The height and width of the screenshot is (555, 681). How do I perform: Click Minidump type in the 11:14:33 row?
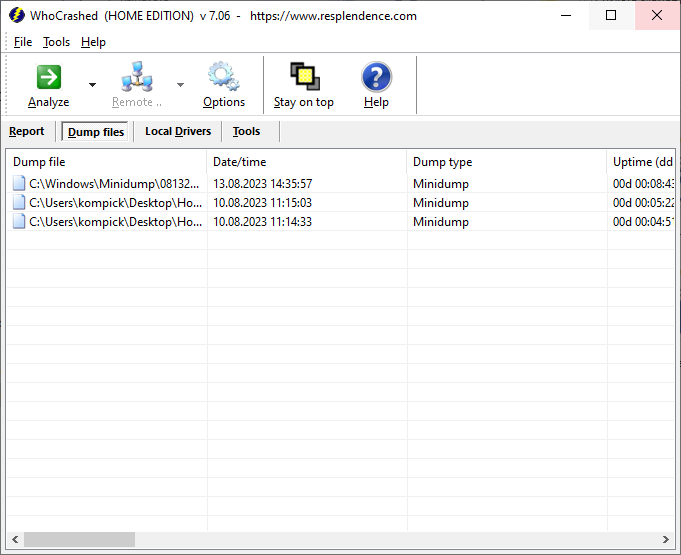click(x=441, y=222)
